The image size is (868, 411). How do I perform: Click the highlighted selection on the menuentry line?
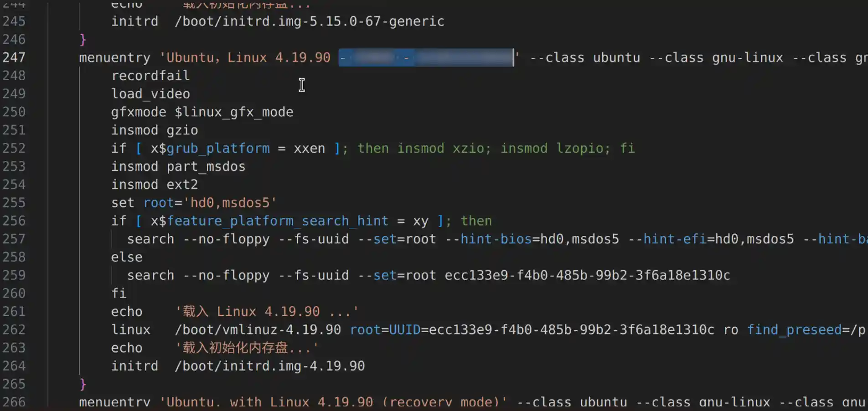[426, 58]
